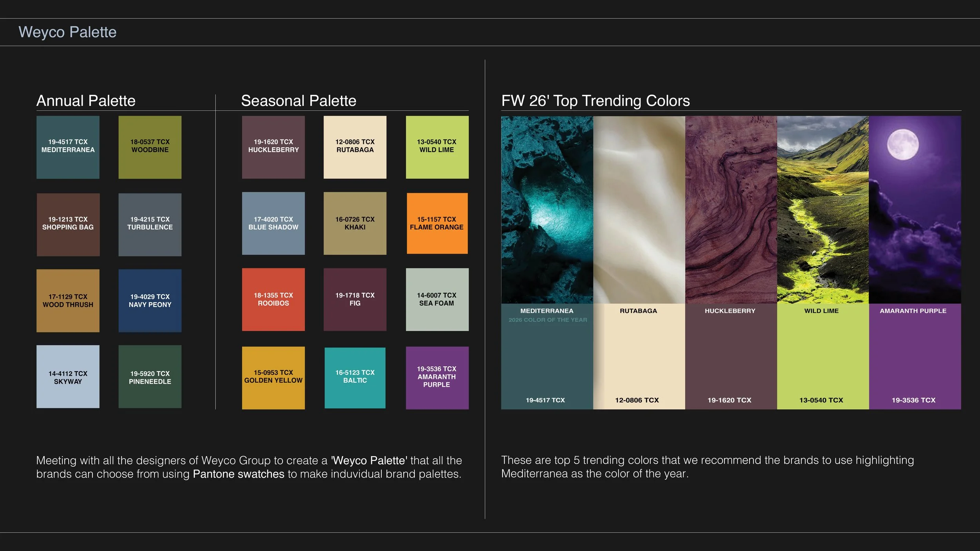Click the Seasonal Palette heading
Screen dimensions: 980x551
[x=298, y=101]
